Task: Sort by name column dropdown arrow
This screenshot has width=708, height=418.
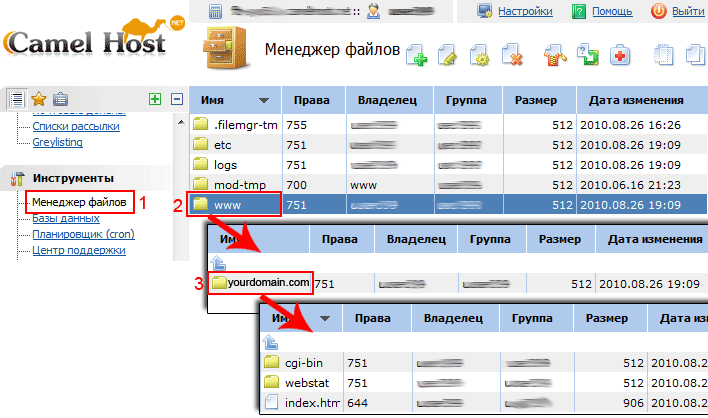Action: [264, 101]
